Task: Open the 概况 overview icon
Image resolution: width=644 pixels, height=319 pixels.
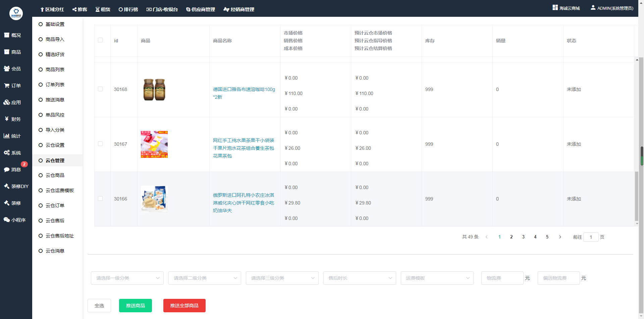Action: [x=7, y=35]
